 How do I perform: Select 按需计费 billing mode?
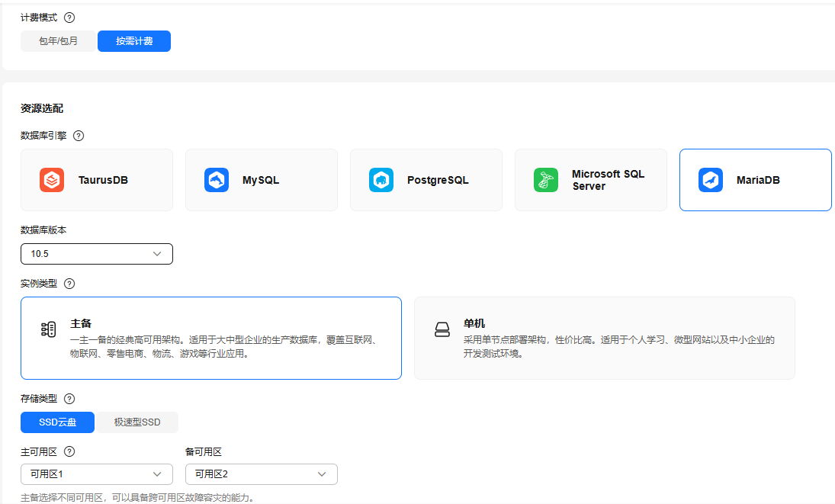134,41
